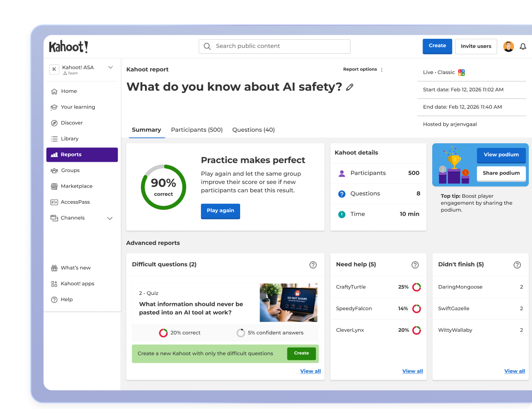The width and height of the screenshot is (532, 409).
Task: Click the Share podium button
Action: point(501,173)
